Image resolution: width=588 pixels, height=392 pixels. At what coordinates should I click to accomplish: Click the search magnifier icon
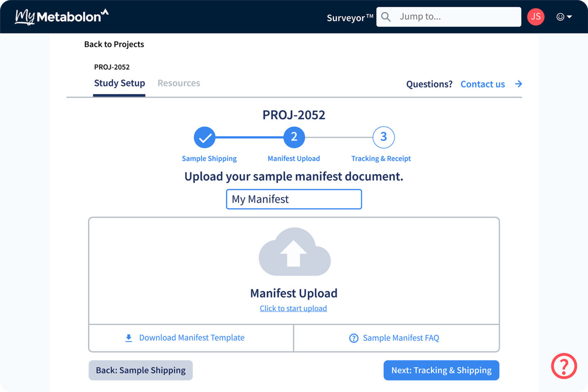[x=385, y=17]
